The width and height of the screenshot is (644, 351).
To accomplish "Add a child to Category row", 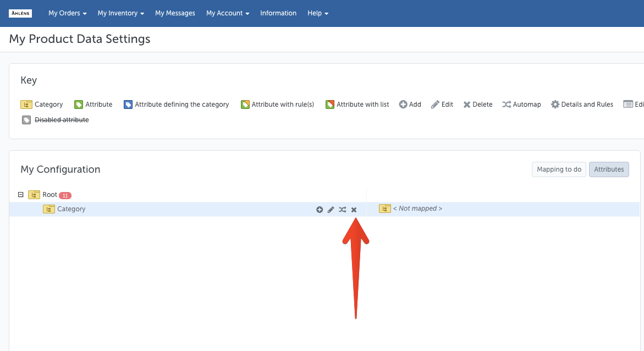I will (320, 210).
